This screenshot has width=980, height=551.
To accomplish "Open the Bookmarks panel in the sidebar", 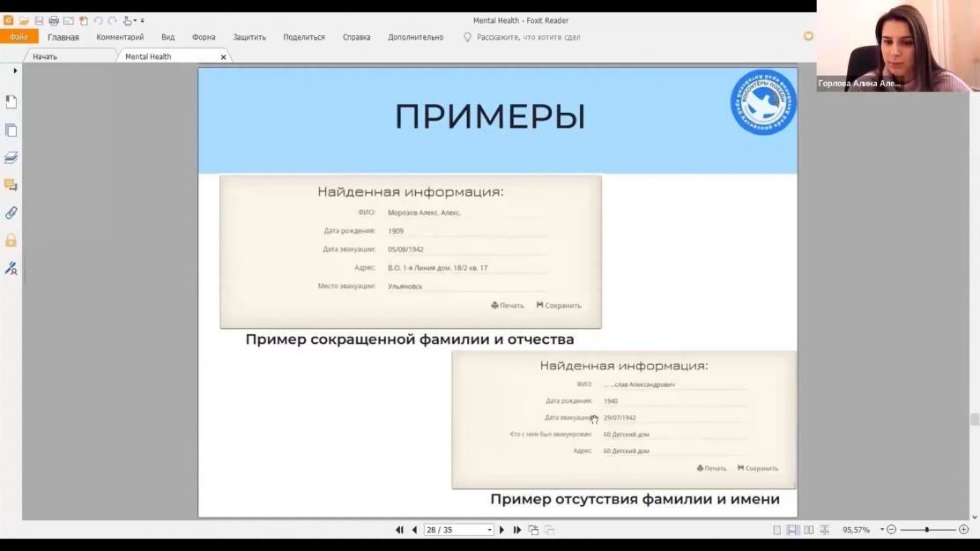I will pos(11,102).
